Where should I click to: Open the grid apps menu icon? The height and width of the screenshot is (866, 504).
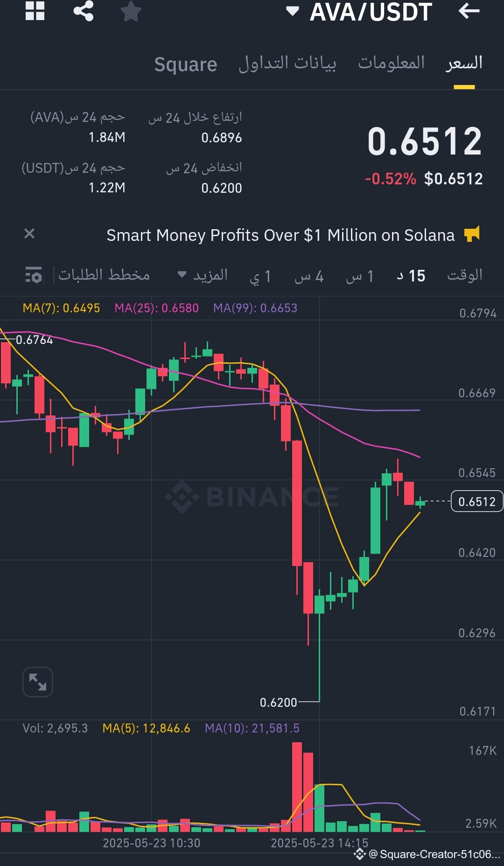(35, 11)
